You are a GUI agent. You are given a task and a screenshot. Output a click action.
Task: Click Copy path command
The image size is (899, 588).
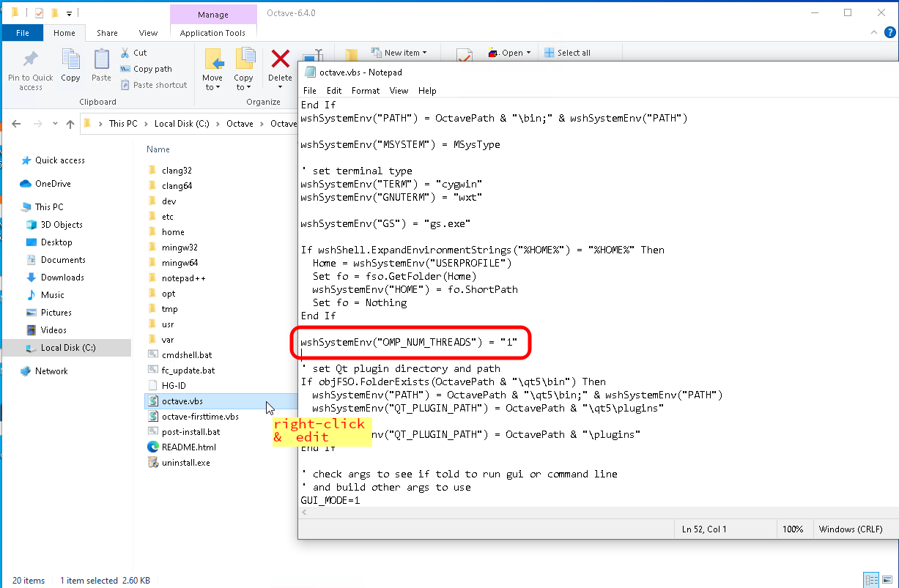tap(146, 69)
